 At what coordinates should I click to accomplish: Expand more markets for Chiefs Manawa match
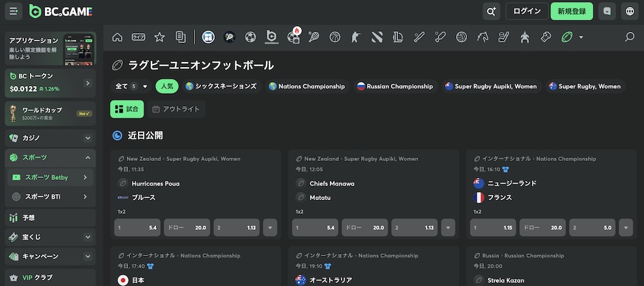[448, 227]
